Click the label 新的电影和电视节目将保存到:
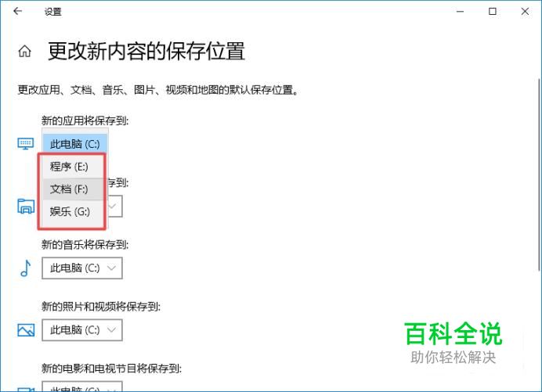Viewport: 542px width, 392px height. click(112, 369)
